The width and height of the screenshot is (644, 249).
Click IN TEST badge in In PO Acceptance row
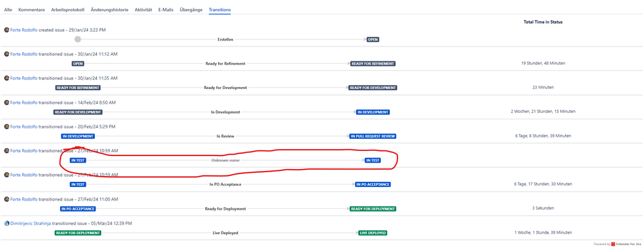[77, 184]
